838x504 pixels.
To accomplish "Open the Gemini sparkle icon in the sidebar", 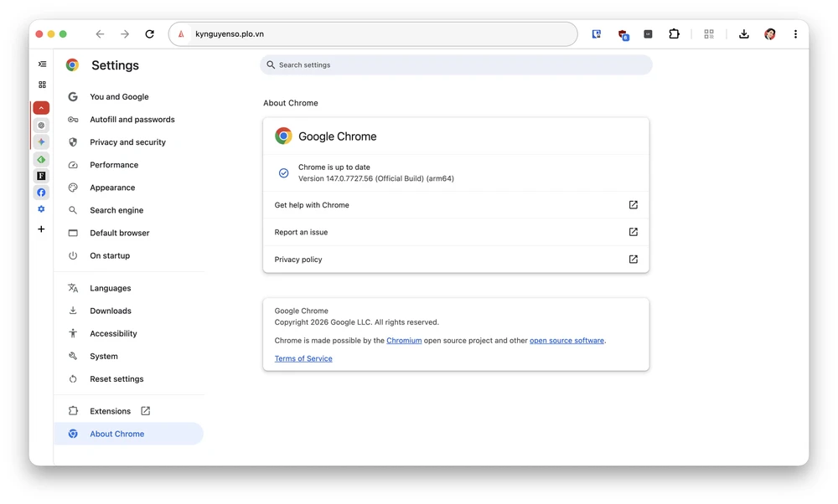I will coord(41,141).
